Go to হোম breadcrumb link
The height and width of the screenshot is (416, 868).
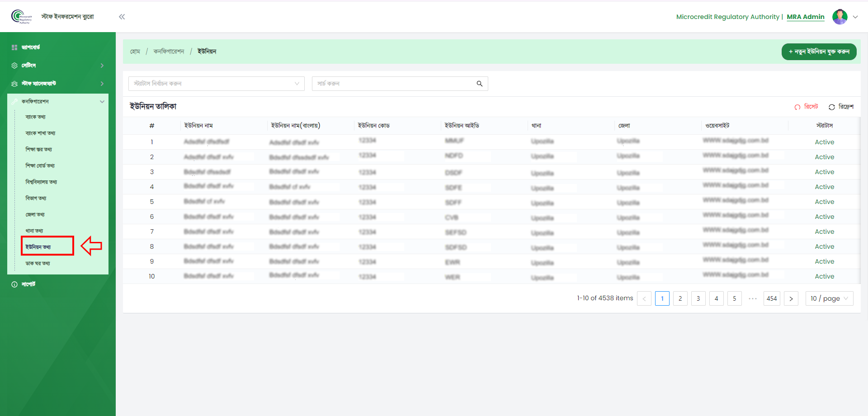tap(135, 52)
